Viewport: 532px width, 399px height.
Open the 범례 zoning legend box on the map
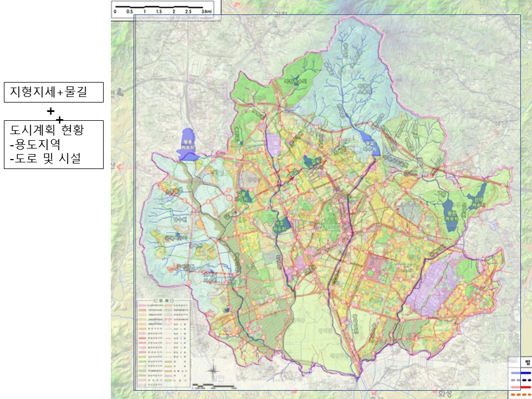click(163, 344)
